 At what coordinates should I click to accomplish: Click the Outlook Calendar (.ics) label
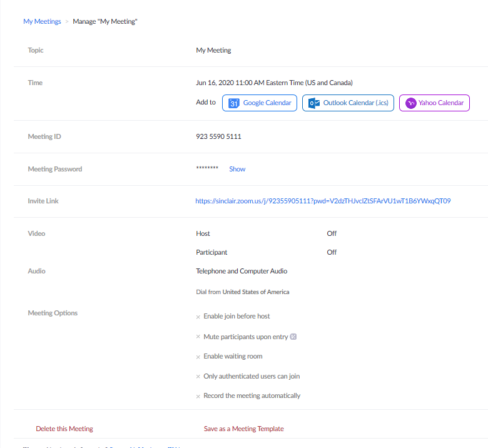[355, 103]
